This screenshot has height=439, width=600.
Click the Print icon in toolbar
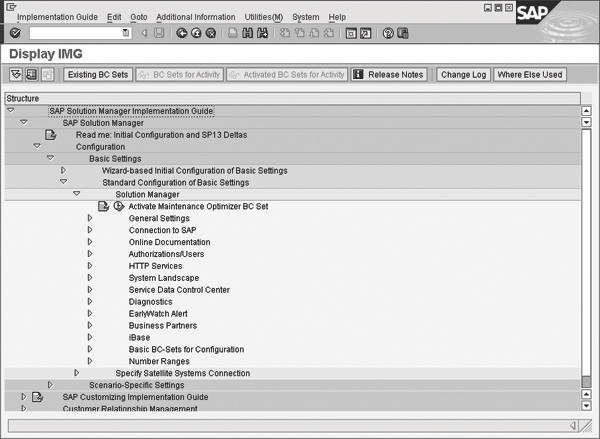click(233, 33)
